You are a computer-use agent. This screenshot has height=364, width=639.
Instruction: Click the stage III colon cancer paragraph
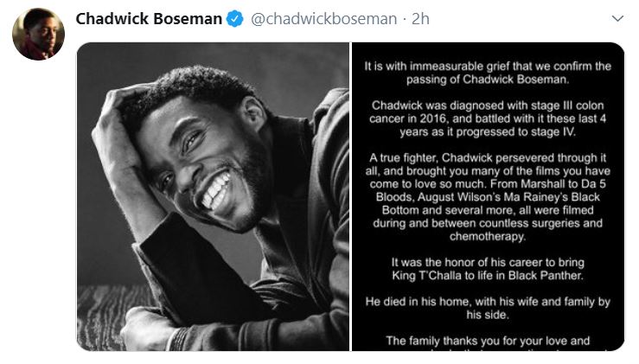pos(488,118)
